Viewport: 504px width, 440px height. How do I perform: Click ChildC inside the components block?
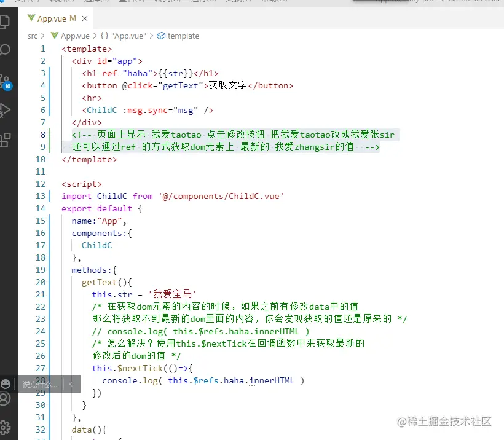pos(96,246)
